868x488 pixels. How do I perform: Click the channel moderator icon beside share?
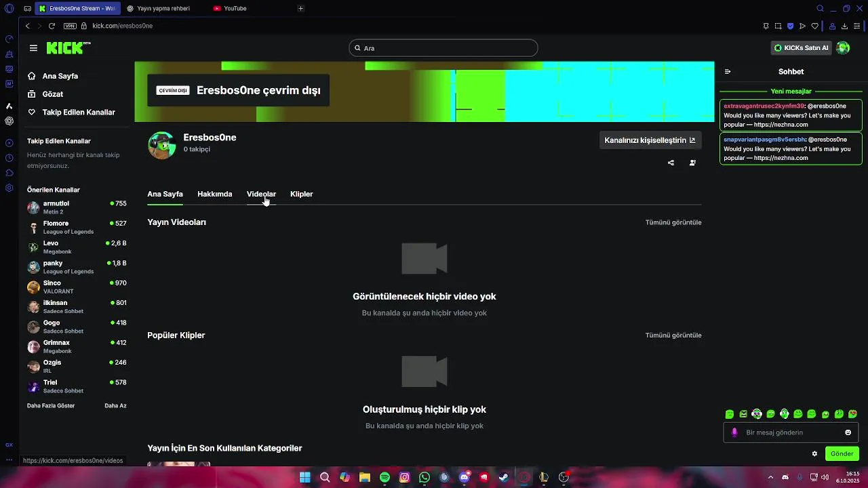692,163
